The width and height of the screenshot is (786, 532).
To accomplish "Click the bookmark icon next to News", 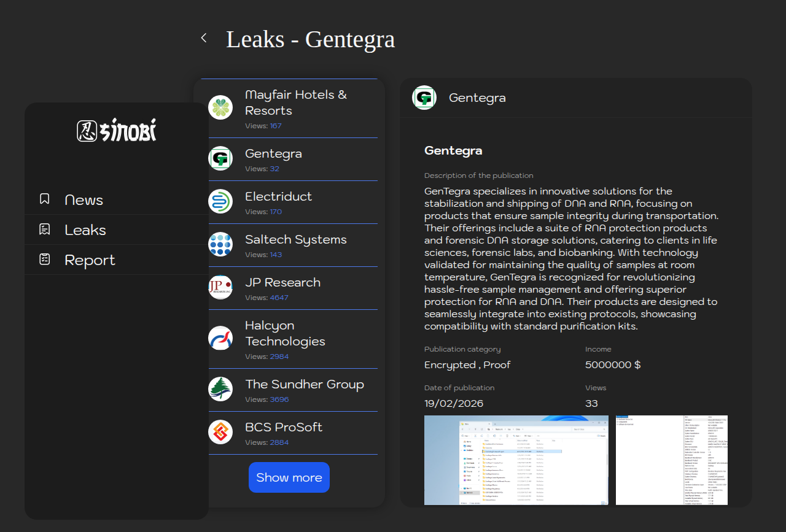I will (45, 199).
